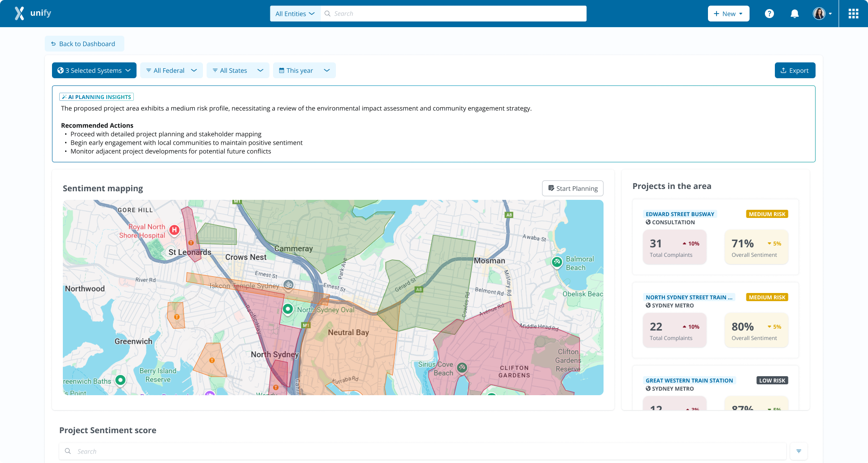
Task: Click the Export button
Action: coord(795,71)
